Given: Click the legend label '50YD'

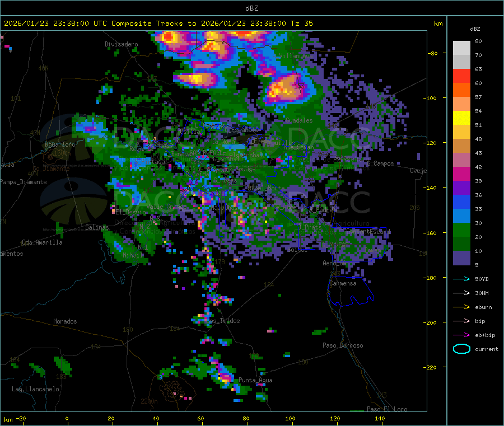Looking at the screenshot, I should pyautogui.click(x=482, y=279).
